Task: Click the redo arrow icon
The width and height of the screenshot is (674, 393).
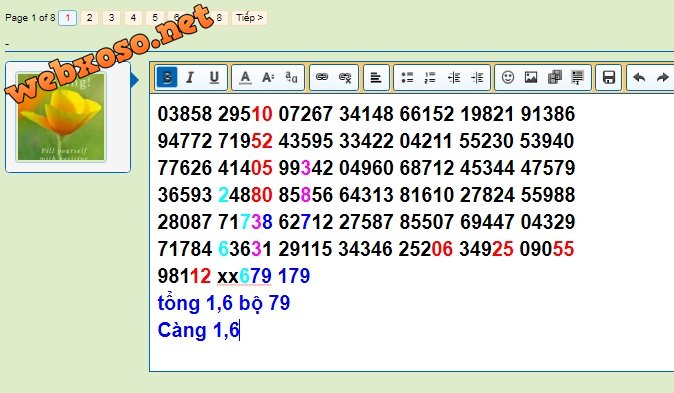Action: point(662,78)
